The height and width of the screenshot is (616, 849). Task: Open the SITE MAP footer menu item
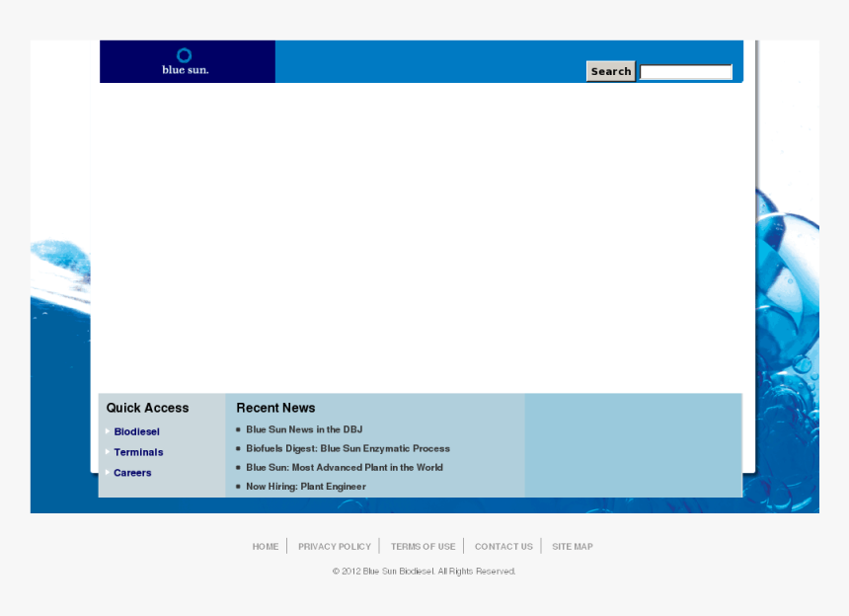573,546
